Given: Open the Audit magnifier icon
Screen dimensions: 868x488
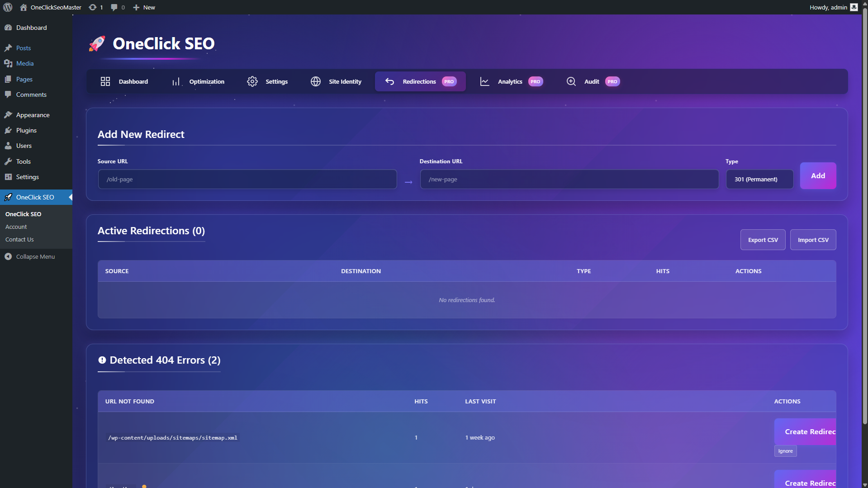Looking at the screenshot, I should (571, 81).
